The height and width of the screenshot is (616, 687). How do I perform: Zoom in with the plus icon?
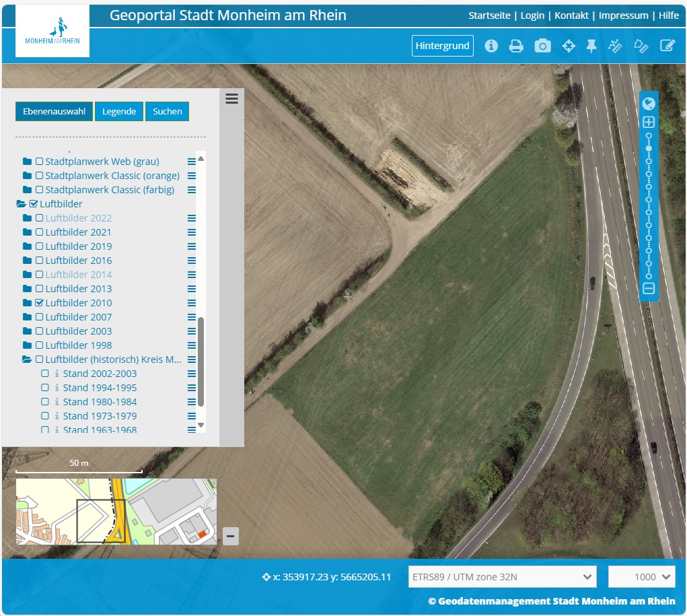(x=649, y=122)
